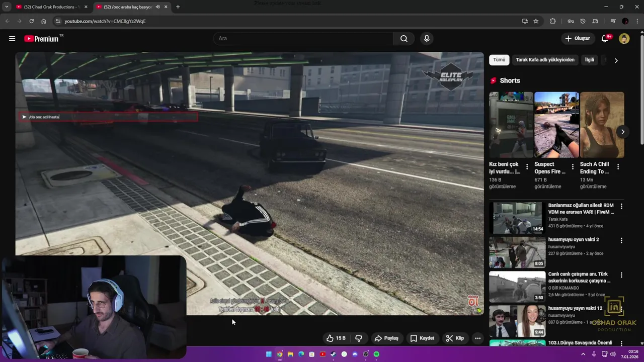The width and height of the screenshot is (644, 362).
Task: Open a new Chrome tab
Action: pyautogui.click(x=178, y=7)
